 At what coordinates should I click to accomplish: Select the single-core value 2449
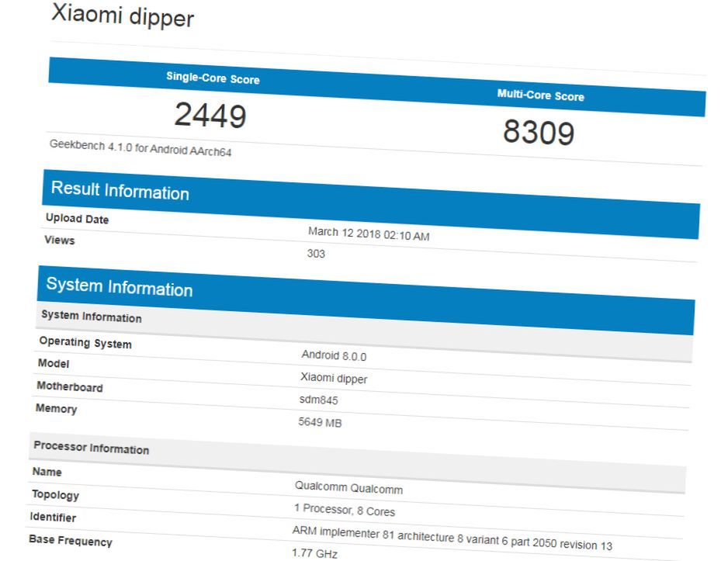click(210, 115)
